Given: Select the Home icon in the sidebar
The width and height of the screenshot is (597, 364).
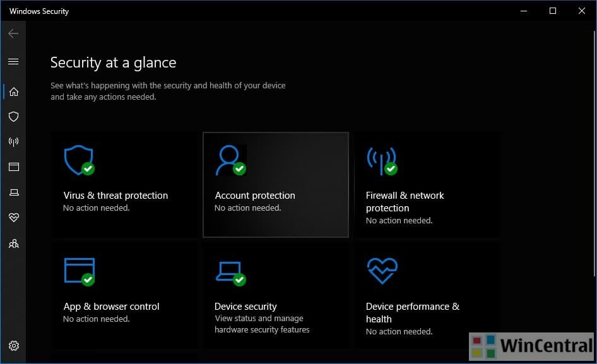Looking at the screenshot, I should click(13, 91).
